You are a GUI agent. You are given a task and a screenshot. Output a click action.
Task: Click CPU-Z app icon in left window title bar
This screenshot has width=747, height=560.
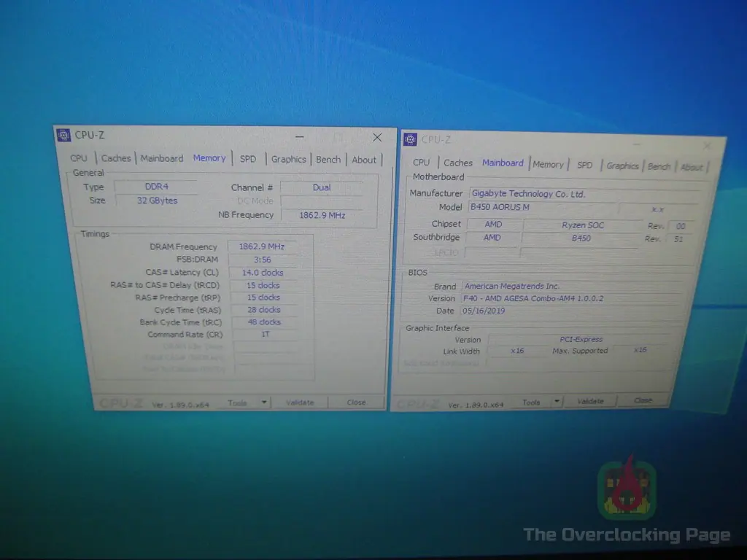click(x=64, y=135)
